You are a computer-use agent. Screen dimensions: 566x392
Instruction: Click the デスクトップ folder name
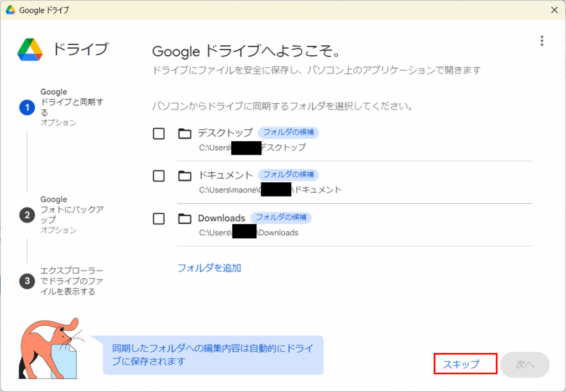(226, 133)
